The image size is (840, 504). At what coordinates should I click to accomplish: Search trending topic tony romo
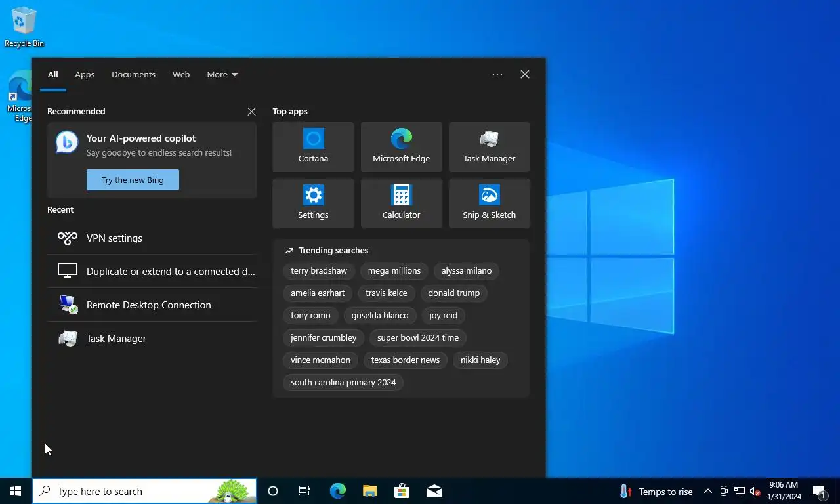(x=310, y=316)
